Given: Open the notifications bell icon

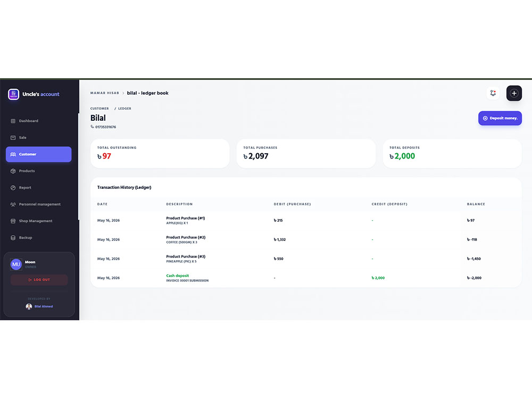Looking at the screenshot, I should [493, 93].
